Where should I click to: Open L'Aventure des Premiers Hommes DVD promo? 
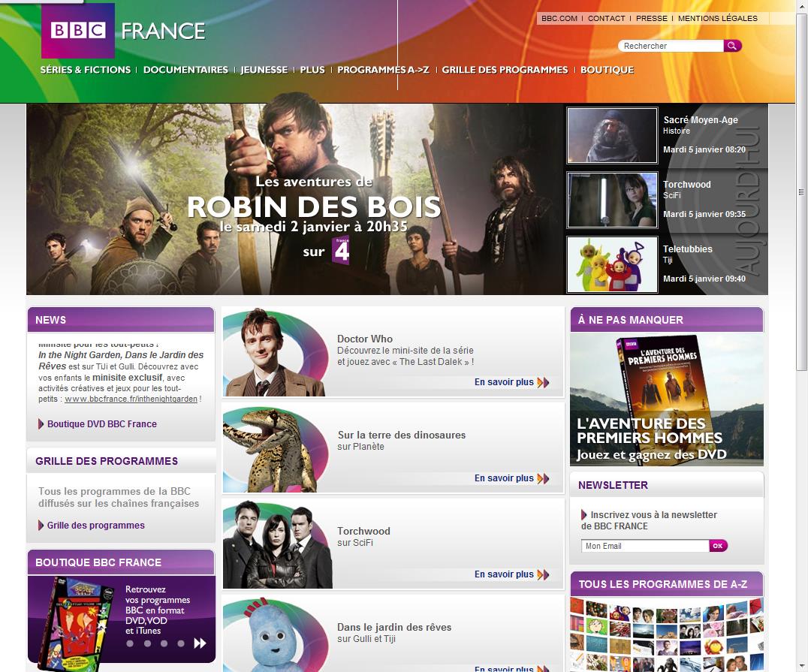(x=667, y=399)
